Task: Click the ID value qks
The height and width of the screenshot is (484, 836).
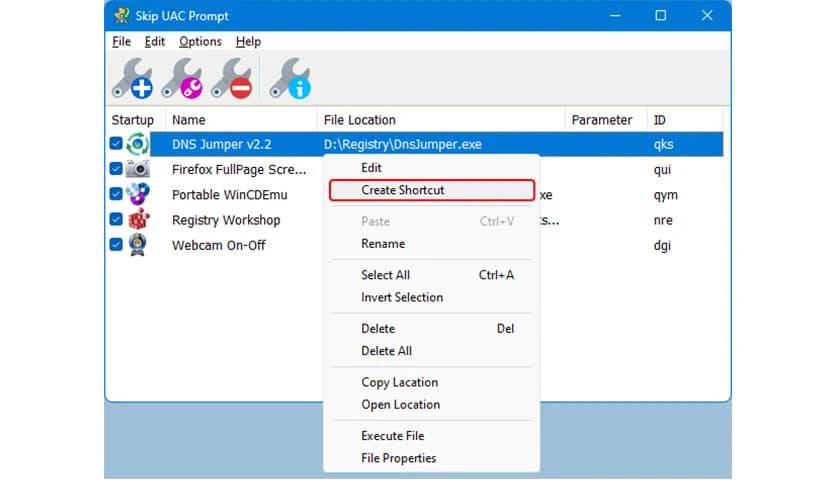Action: [663, 144]
